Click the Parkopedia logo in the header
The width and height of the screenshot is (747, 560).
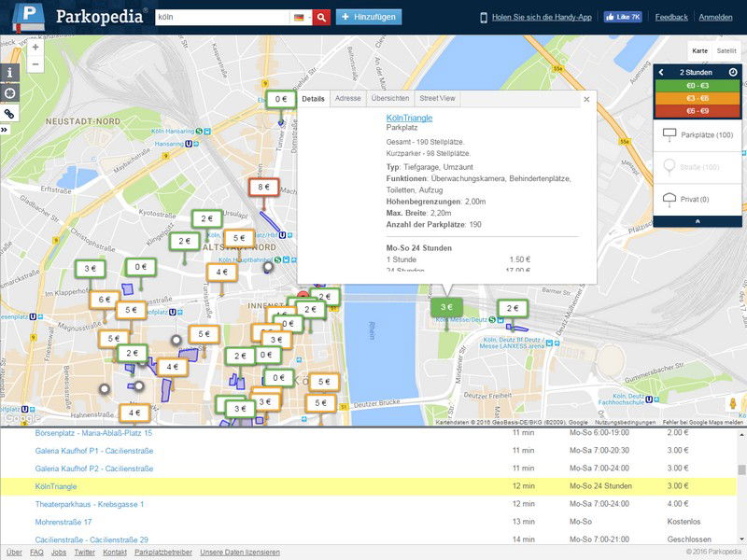(x=78, y=17)
